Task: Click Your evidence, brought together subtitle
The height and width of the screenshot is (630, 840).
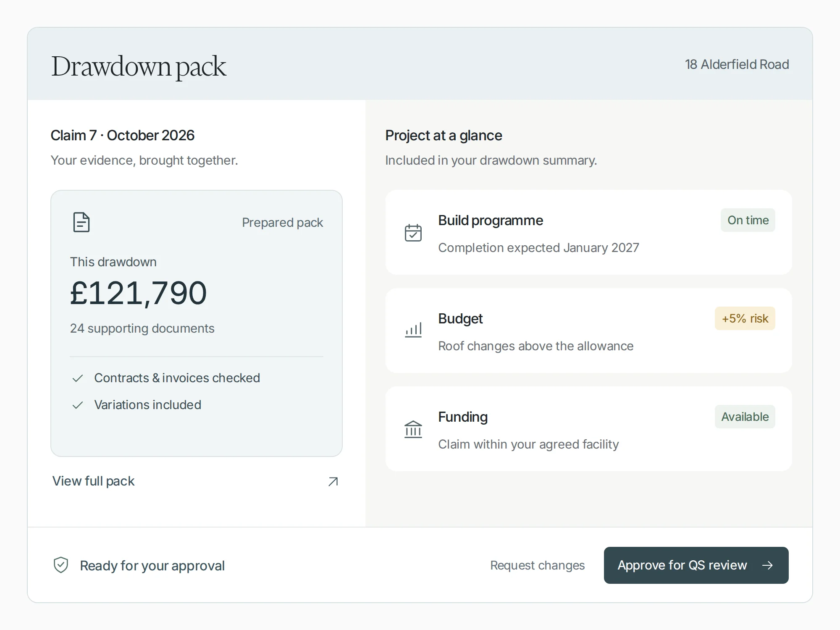Action: coord(144,160)
